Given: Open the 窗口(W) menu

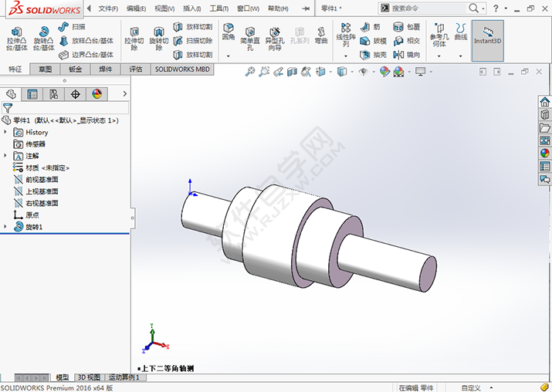Looking at the screenshot, I should click(x=248, y=8).
